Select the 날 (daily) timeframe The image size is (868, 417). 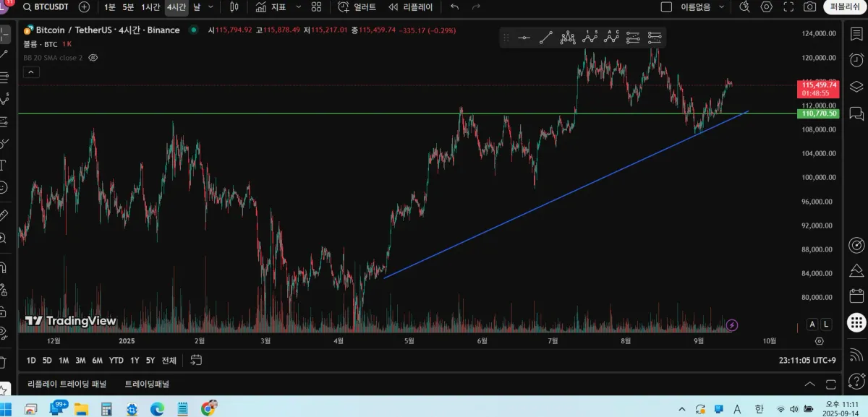pos(197,7)
